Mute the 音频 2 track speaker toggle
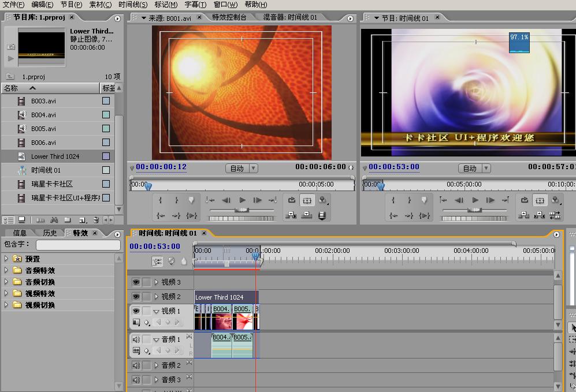Screen dimensions: 576x392 pyautogui.click(x=136, y=365)
